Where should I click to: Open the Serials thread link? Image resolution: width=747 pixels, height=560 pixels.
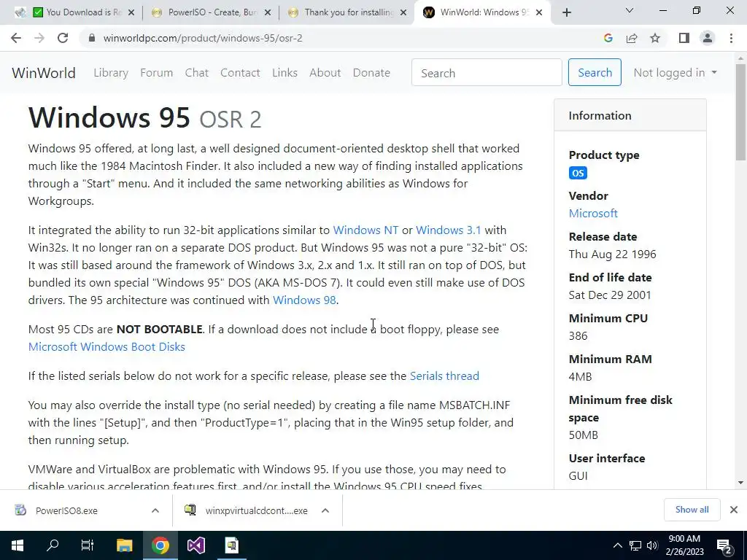tap(444, 376)
